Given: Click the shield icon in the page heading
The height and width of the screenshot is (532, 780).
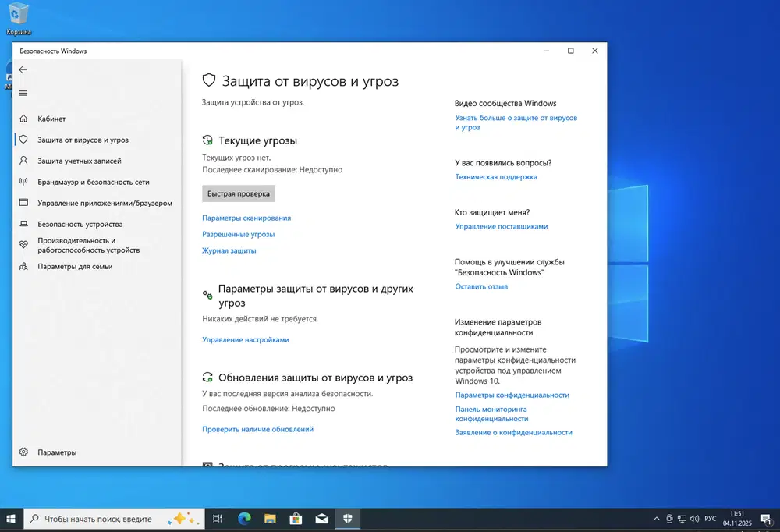Looking at the screenshot, I should click(x=209, y=80).
